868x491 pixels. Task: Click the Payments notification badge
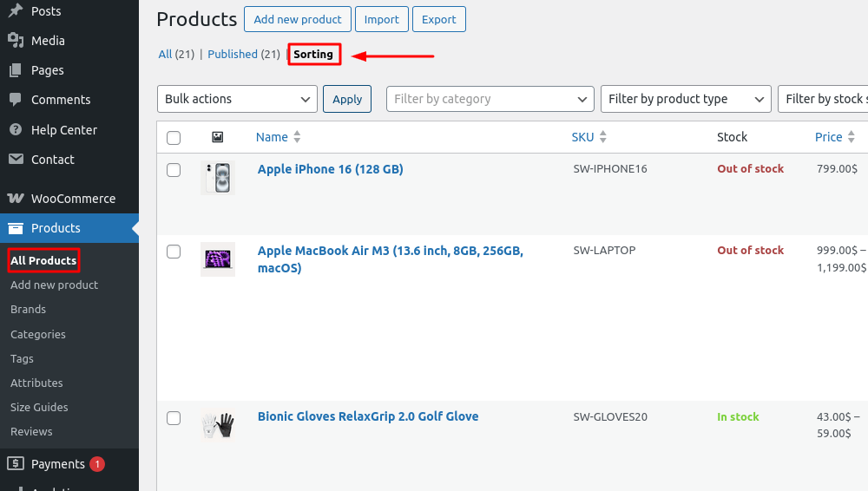coord(97,464)
